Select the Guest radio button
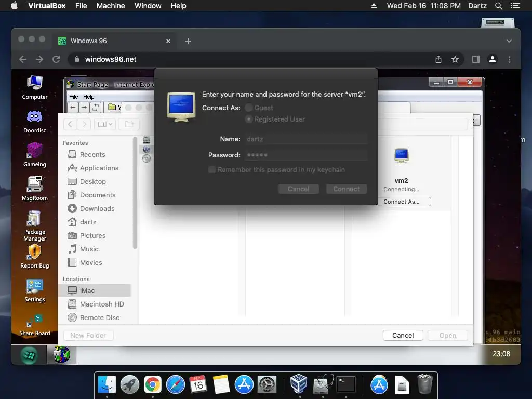 point(249,108)
